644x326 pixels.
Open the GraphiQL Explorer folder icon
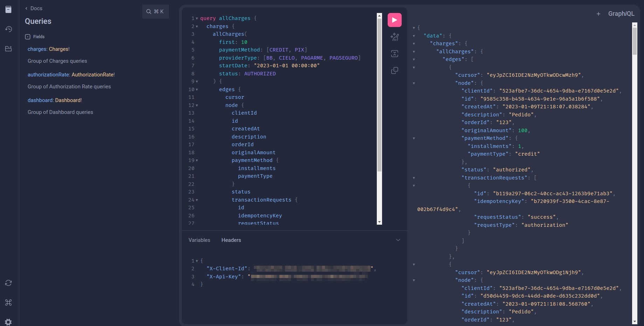8,49
